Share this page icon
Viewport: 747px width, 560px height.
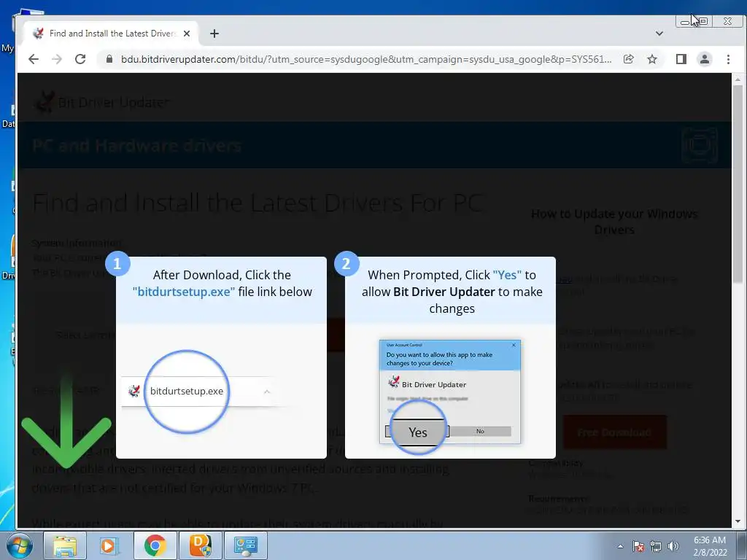(628, 59)
